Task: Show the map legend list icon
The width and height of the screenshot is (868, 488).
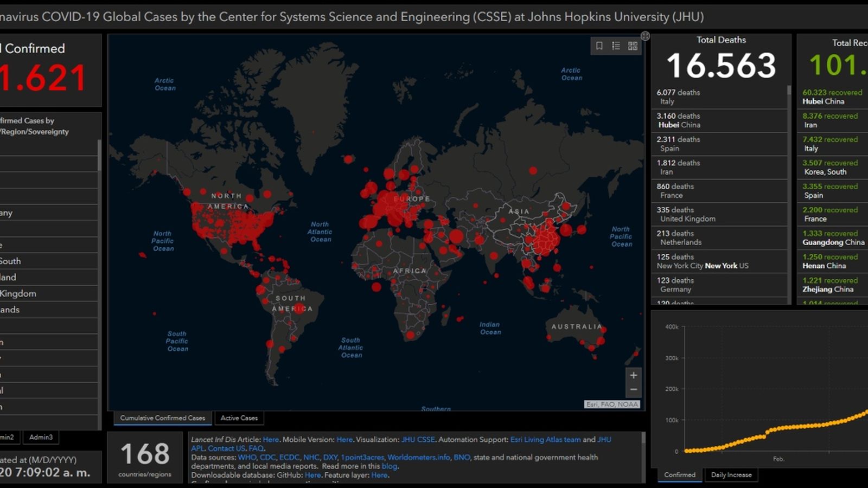Action: pos(616,46)
